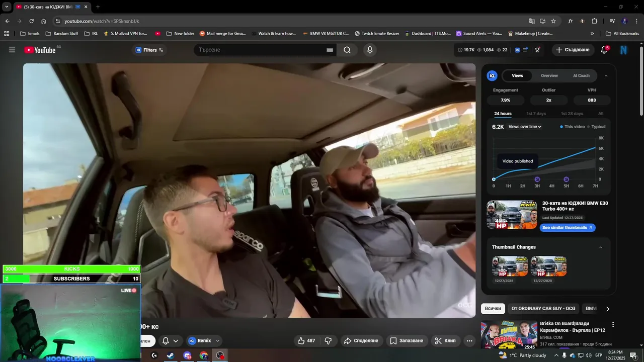Open Chrome extensions puzzle icon
Screen dimensions: 644x362
click(x=594, y=21)
